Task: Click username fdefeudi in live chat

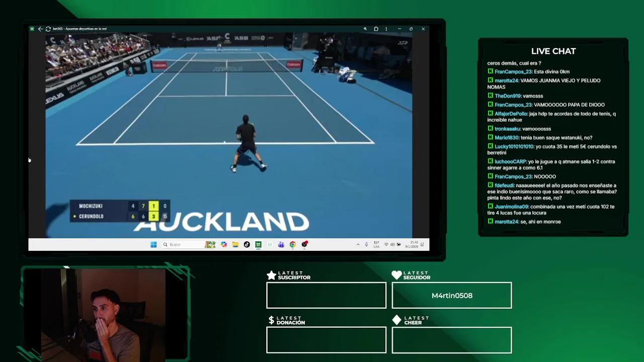Action: 504,186
